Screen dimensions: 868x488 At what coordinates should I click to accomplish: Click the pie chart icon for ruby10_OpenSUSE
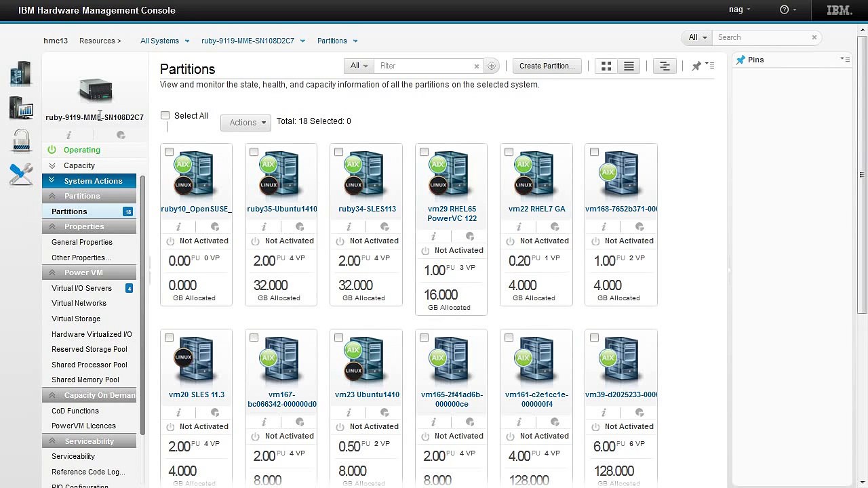(x=215, y=226)
